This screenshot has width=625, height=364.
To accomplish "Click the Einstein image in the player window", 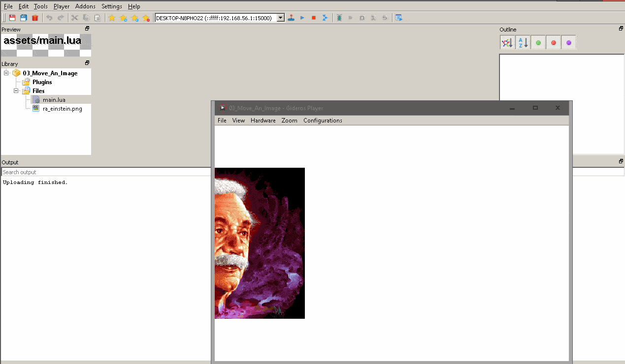I will (x=260, y=243).
